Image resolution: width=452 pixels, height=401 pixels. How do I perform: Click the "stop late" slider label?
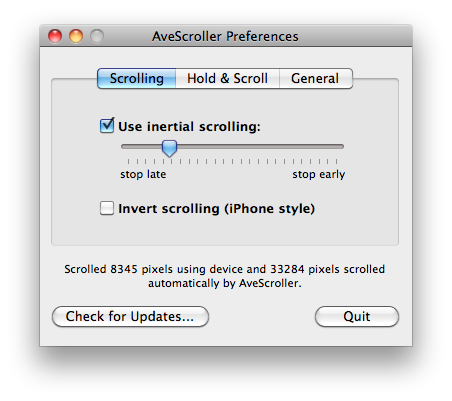(x=143, y=174)
